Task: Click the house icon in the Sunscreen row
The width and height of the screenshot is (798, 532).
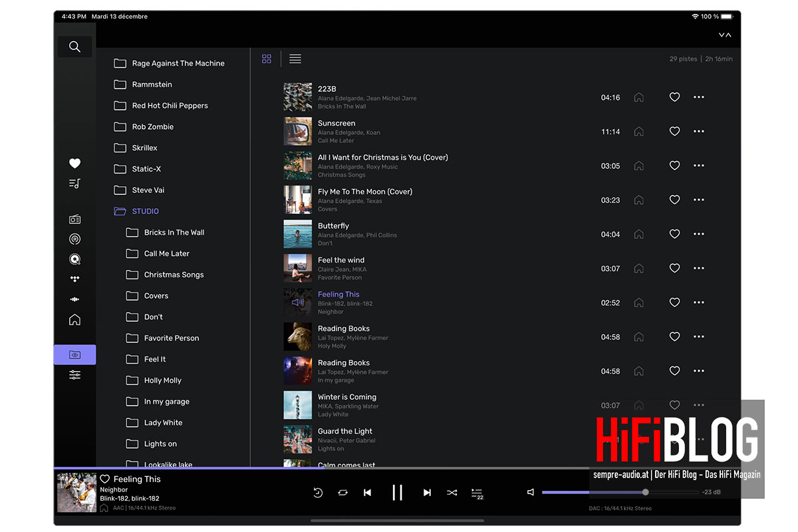Action: pyautogui.click(x=639, y=132)
